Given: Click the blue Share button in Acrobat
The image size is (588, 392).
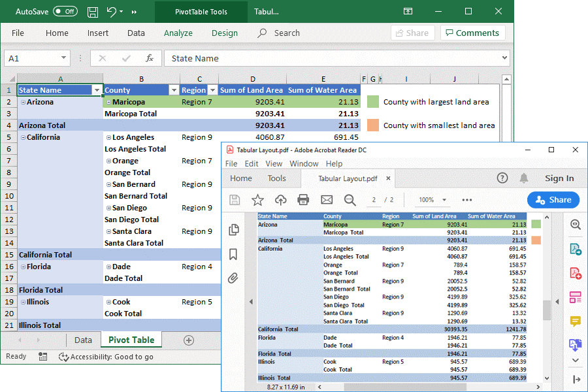Looking at the screenshot, I should (553, 200).
